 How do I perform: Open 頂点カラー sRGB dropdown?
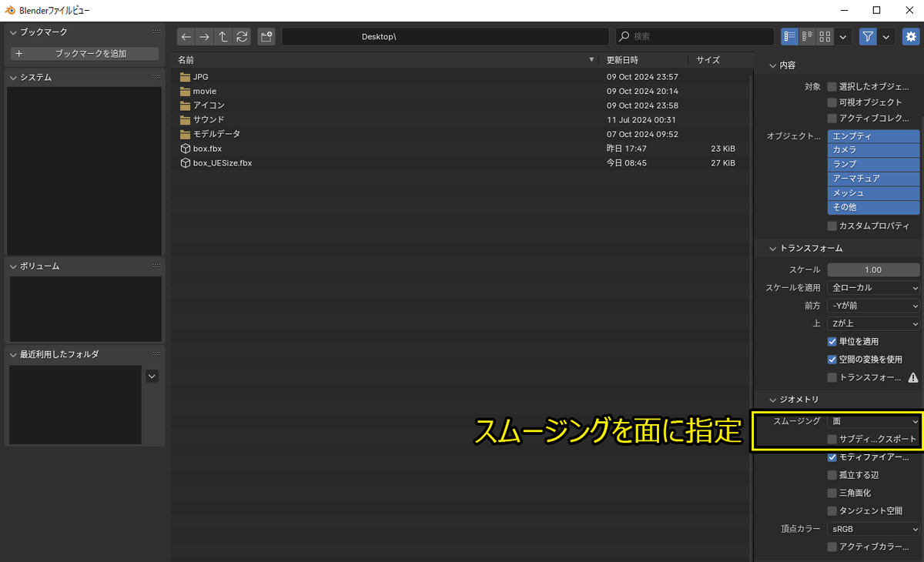pyautogui.click(x=873, y=529)
